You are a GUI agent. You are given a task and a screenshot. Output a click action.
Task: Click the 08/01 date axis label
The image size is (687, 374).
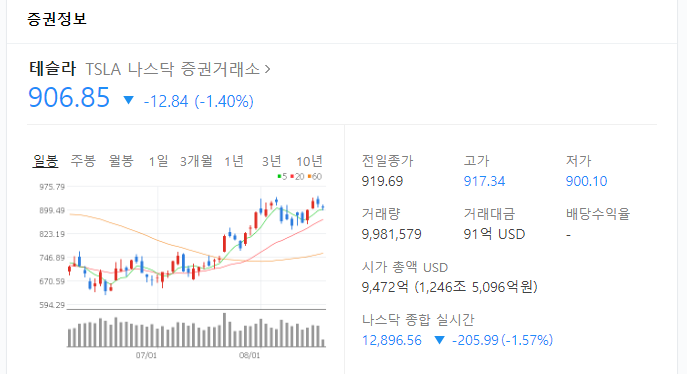[249, 355]
